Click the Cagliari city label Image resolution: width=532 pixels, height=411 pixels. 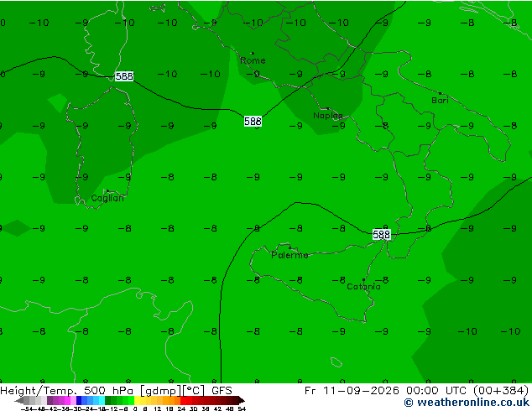107,199
